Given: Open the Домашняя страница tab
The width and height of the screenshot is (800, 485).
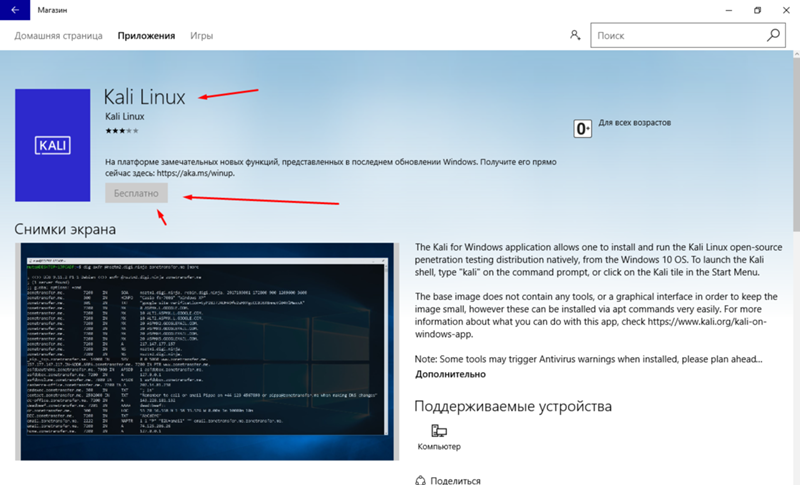Looking at the screenshot, I should 58,36.
